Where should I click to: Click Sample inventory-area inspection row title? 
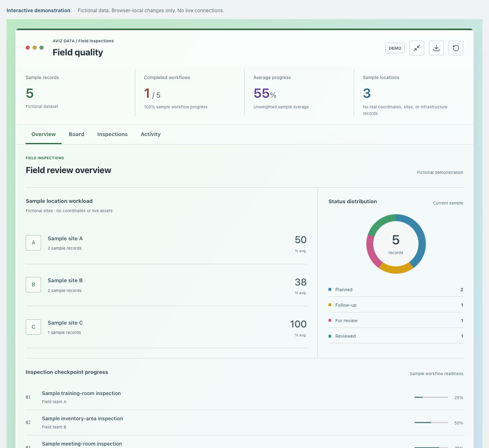pyautogui.click(x=82, y=419)
